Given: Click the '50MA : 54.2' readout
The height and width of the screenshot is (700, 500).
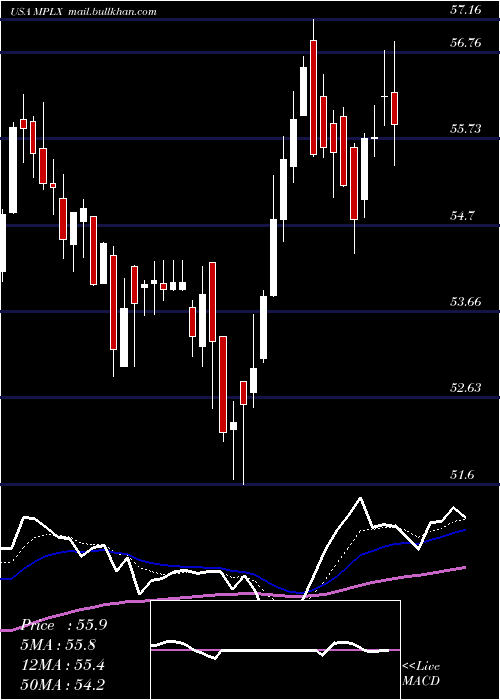Looking at the screenshot, I should (x=63, y=685).
